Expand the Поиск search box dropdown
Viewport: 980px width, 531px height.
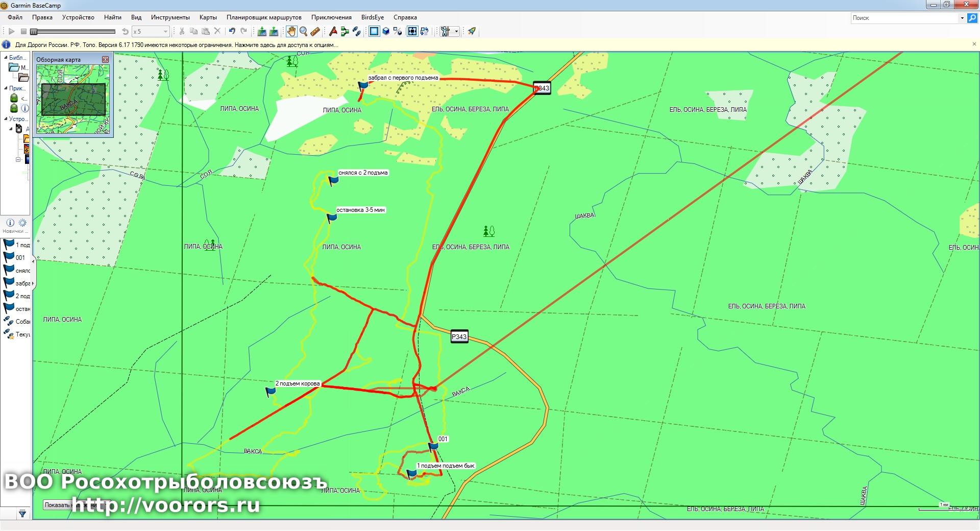point(962,18)
